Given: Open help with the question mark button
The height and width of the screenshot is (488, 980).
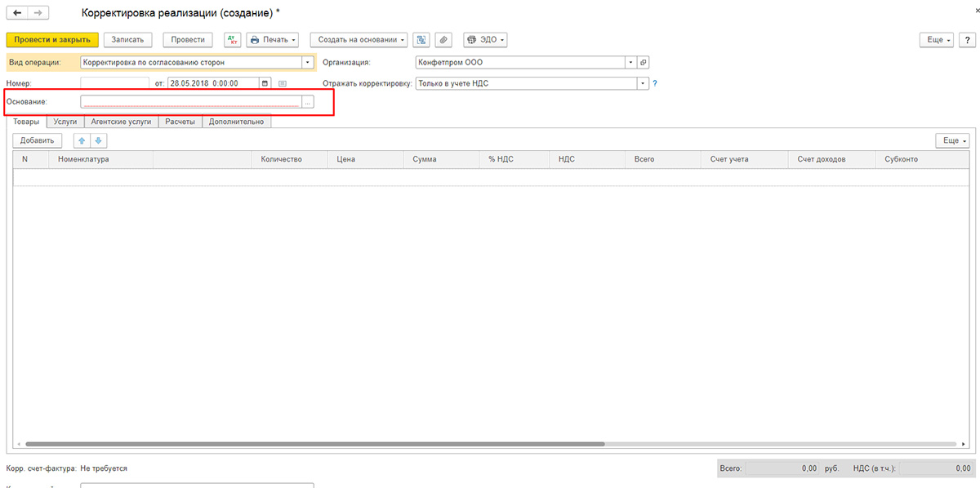Looking at the screenshot, I should 966,39.
